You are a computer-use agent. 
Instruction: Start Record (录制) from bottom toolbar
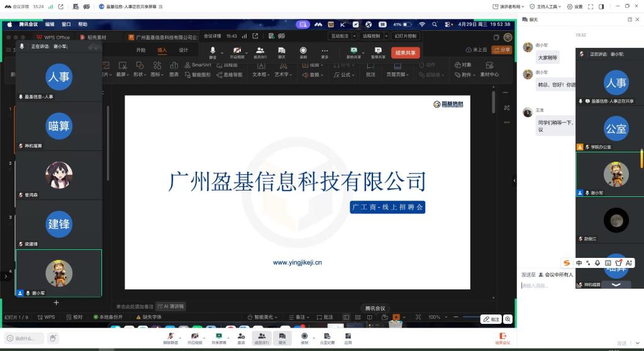point(304,338)
